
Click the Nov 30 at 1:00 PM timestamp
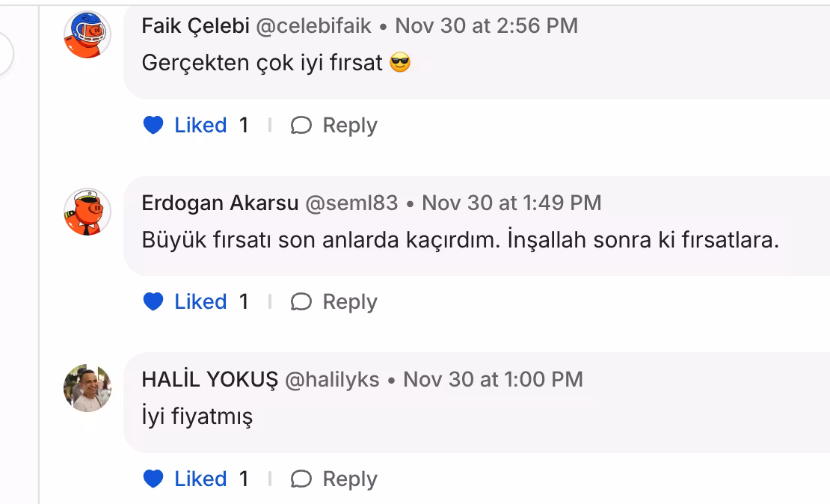point(493,379)
